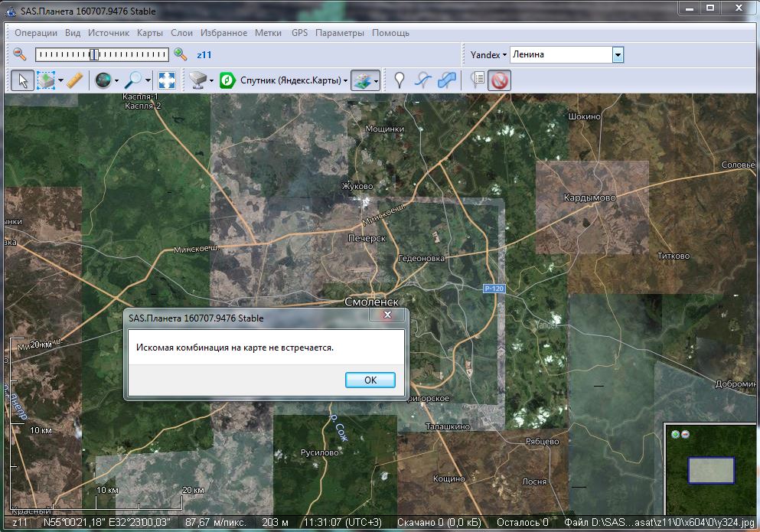Screen dimensions: 760x532
Task: Select the ruler distance measurement tool
Action: pos(74,80)
